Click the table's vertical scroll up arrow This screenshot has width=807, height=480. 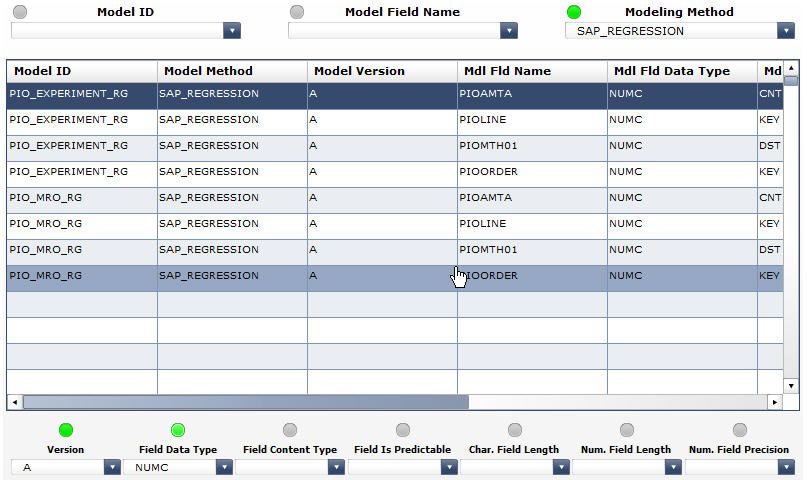(791, 68)
